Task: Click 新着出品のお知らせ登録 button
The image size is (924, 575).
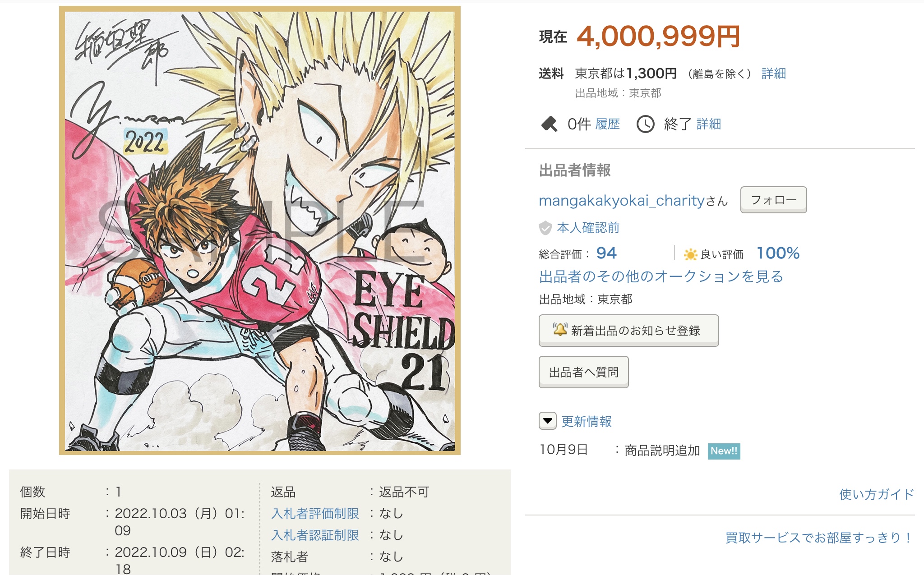Action: click(628, 331)
